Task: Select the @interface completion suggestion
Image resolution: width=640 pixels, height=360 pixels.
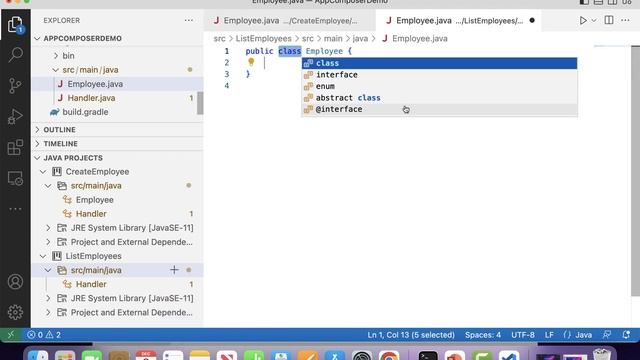Action: [x=439, y=109]
